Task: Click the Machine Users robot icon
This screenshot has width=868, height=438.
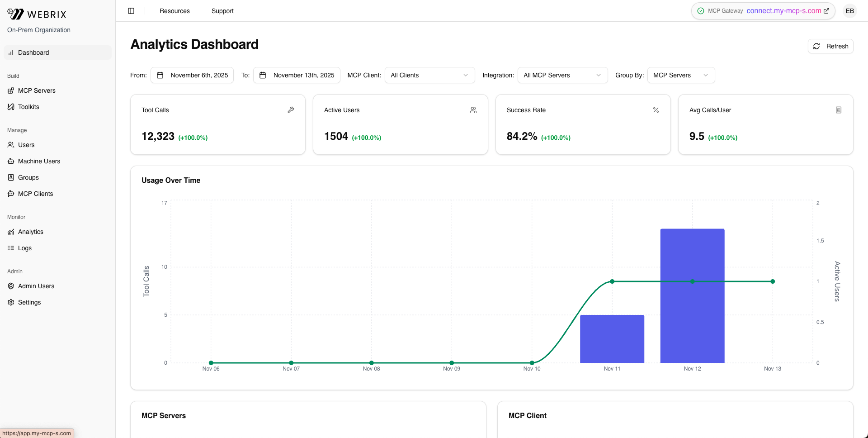Action: (11, 161)
